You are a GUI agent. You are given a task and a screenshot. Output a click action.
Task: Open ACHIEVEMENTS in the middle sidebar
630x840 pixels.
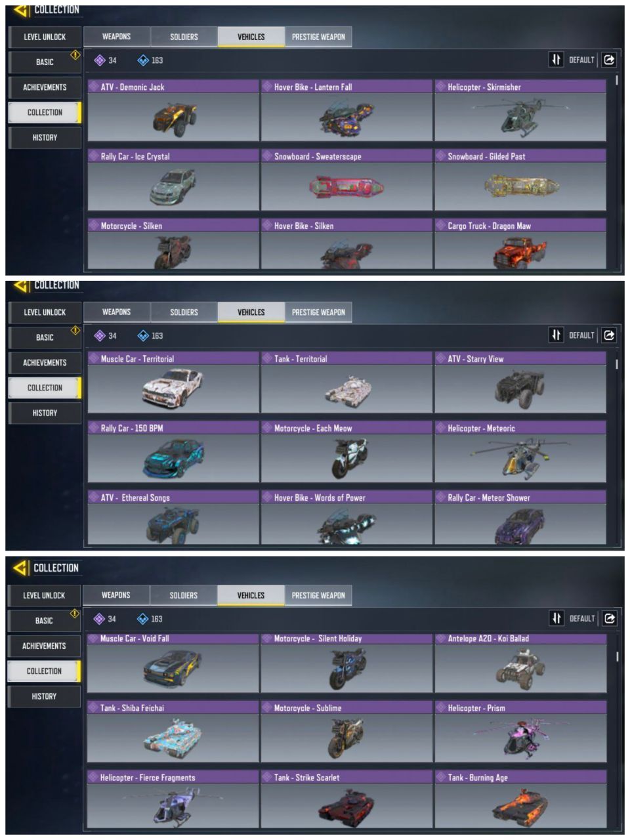(x=45, y=362)
